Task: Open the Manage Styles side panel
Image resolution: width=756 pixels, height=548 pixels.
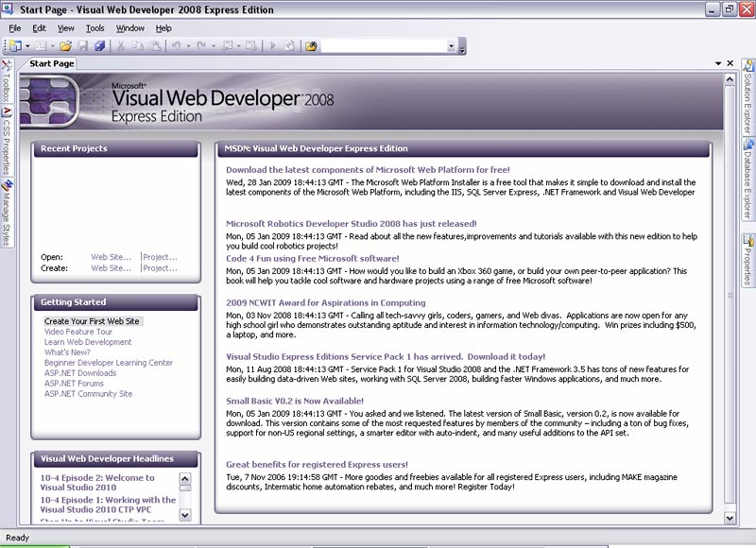Action: pos(7,214)
